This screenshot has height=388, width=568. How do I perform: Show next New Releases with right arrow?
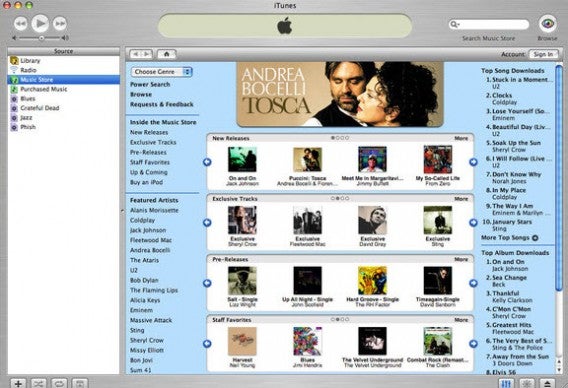pos(473,162)
